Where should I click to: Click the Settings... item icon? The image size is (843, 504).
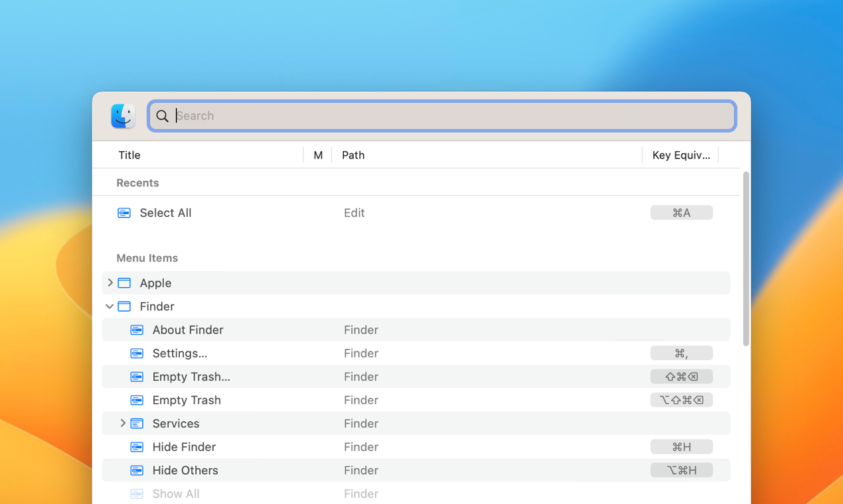click(x=137, y=353)
